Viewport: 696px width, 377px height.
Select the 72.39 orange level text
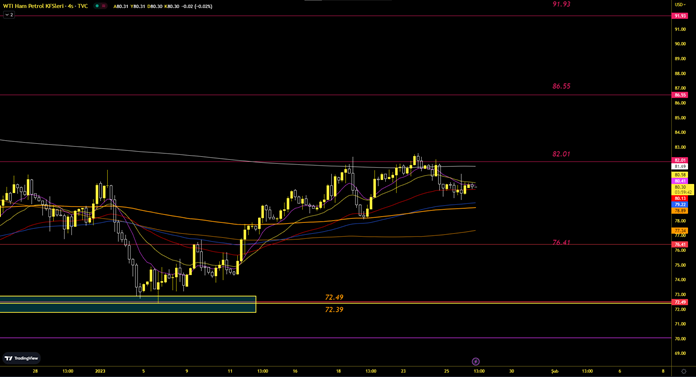[334, 310]
